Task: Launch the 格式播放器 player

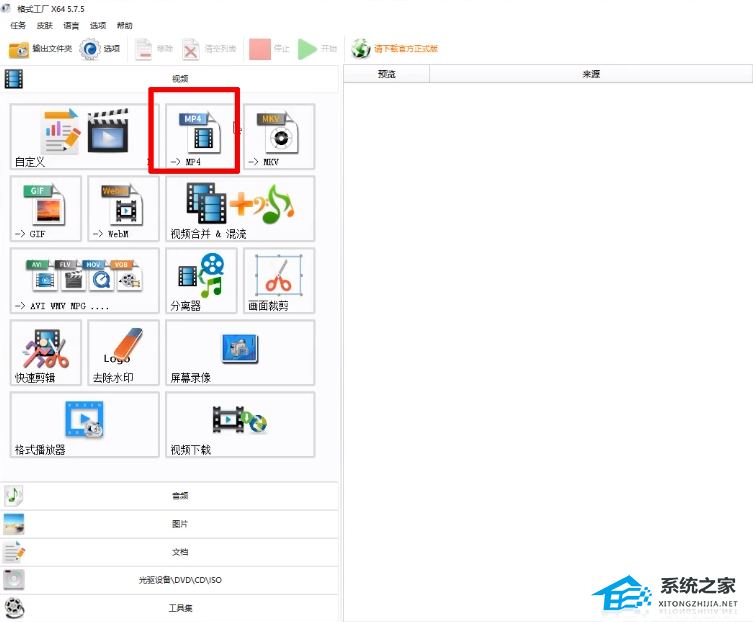Action: pos(85,425)
